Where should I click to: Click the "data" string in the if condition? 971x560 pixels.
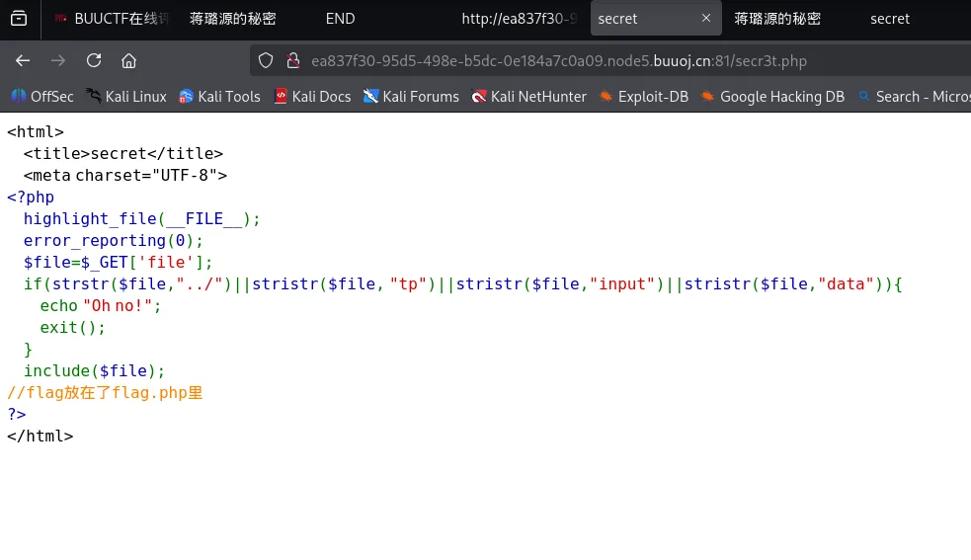846,283
